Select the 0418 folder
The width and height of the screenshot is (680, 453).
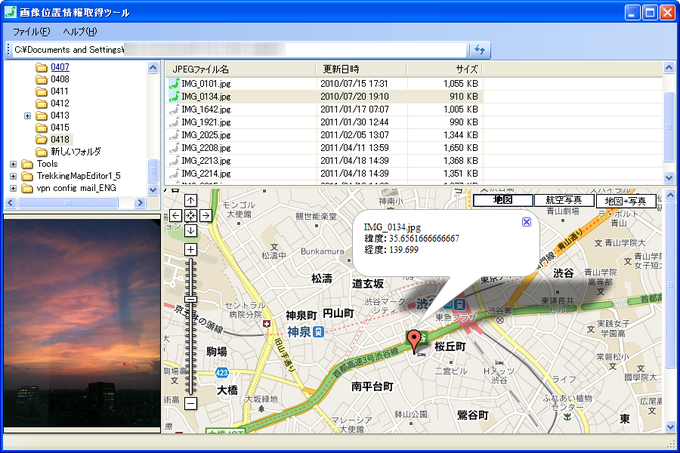pyautogui.click(x=60, y=140)
